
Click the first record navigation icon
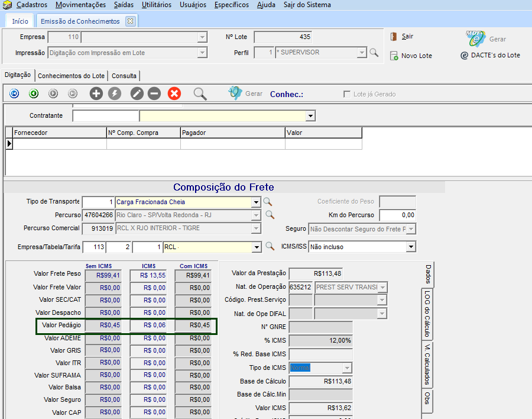coord(14,94)
